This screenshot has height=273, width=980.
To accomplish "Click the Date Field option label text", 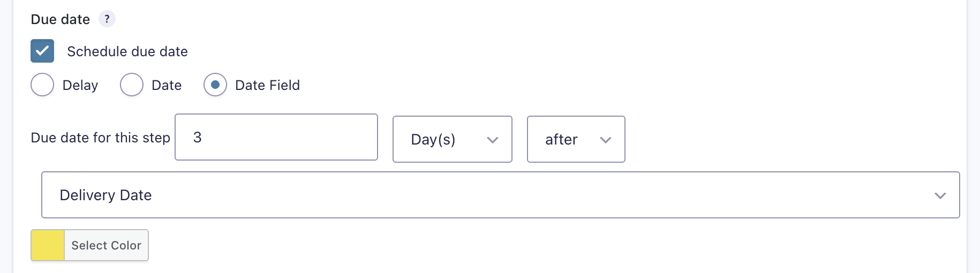I will click(267, 85).
